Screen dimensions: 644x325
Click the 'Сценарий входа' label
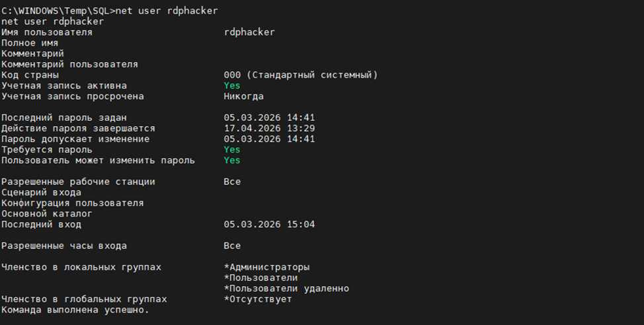[41, 192]
